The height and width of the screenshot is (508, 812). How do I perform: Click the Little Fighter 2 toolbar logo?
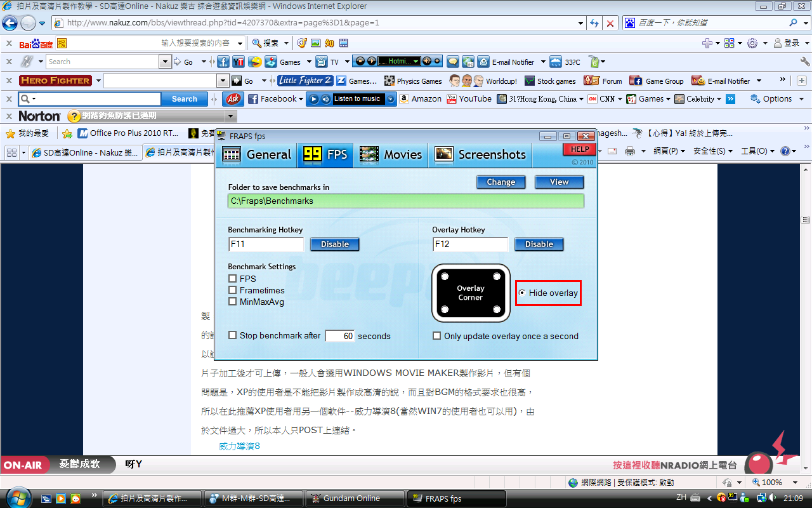point(305,81)
